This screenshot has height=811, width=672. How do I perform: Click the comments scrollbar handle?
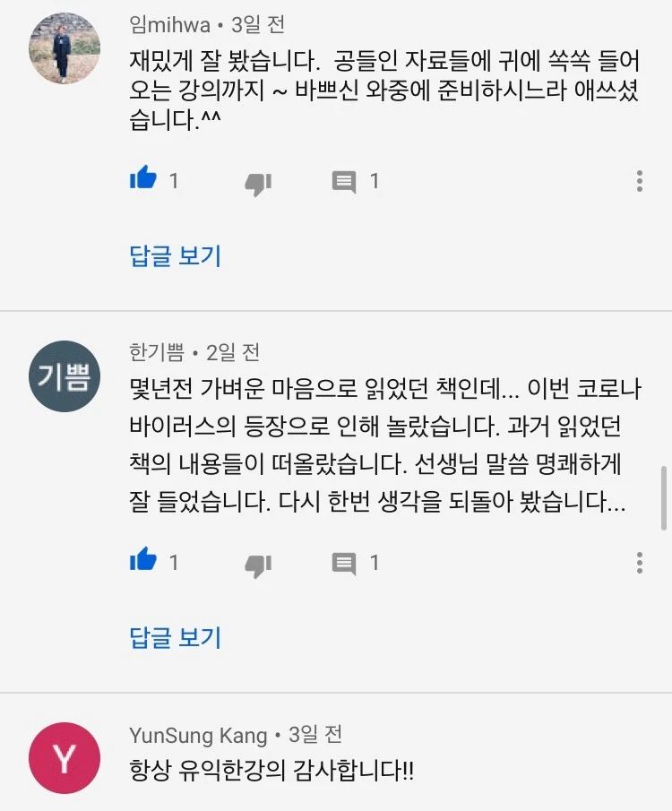tap(664, 497)
